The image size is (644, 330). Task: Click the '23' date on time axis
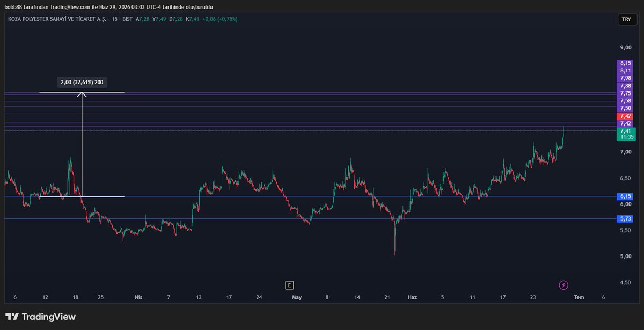533,297
